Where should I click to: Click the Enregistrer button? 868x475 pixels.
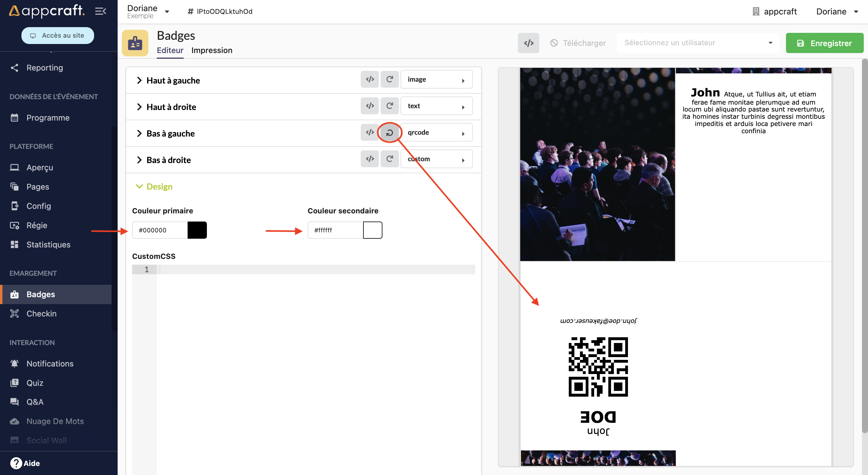coord(824,43)
